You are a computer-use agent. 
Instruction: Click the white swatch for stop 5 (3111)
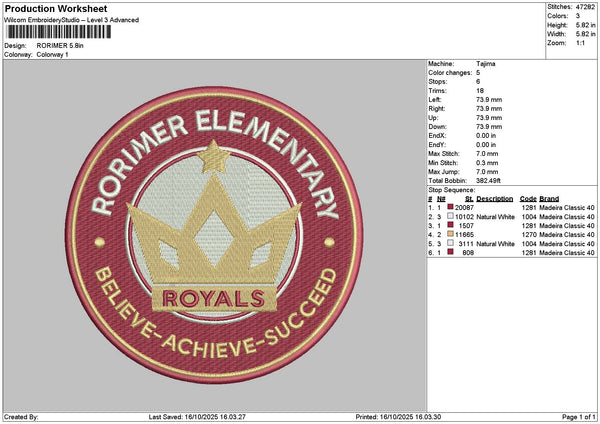450,243
